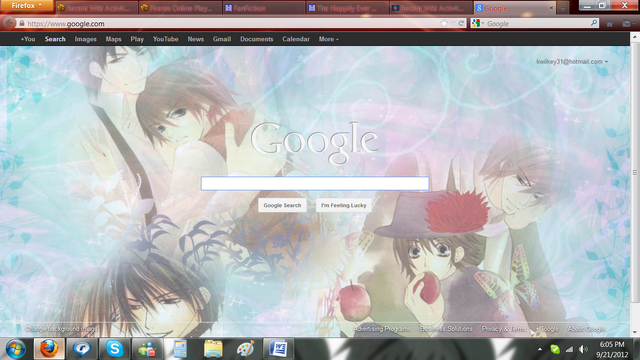Open Documents in the Google bar
This screenshot has width=640, height=360.
pos(256,39)
